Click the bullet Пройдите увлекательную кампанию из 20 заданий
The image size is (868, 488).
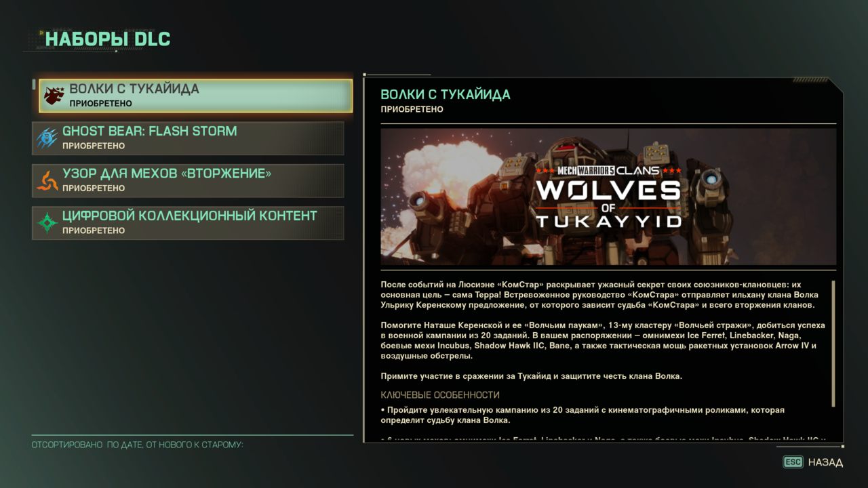583,415
